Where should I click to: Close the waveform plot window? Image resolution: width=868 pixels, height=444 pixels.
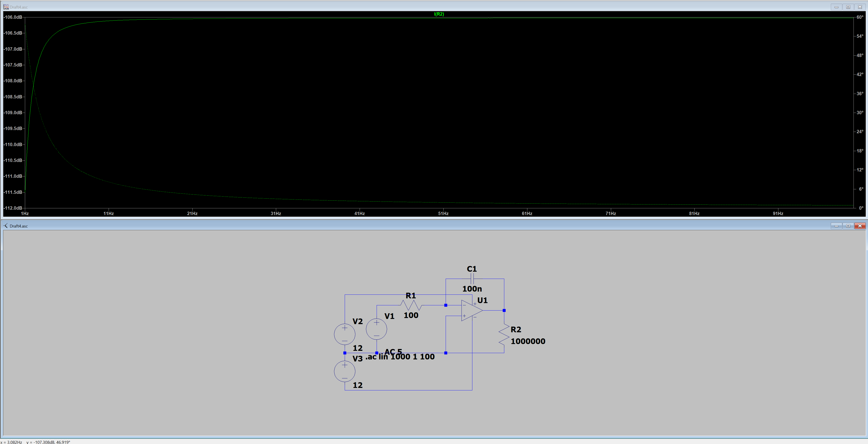(x=860, y=7)
